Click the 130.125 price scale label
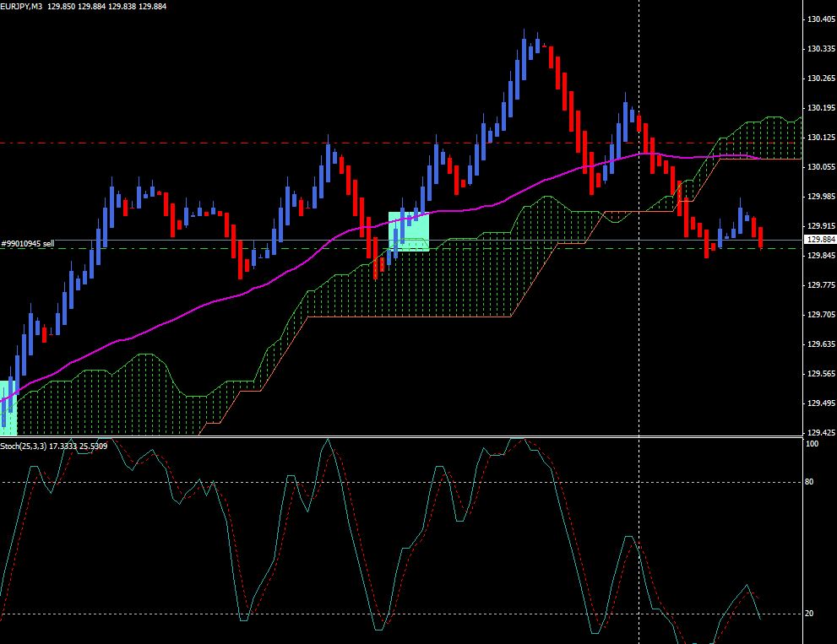The height and width of the screenshot is (644, 837). click(x=821, y=138)
